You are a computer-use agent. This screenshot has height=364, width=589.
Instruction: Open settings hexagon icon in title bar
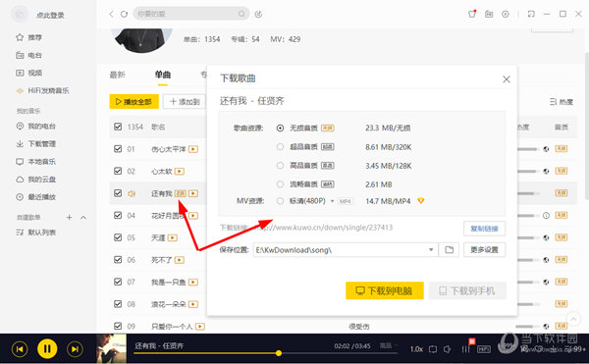(x=506, y=14)
